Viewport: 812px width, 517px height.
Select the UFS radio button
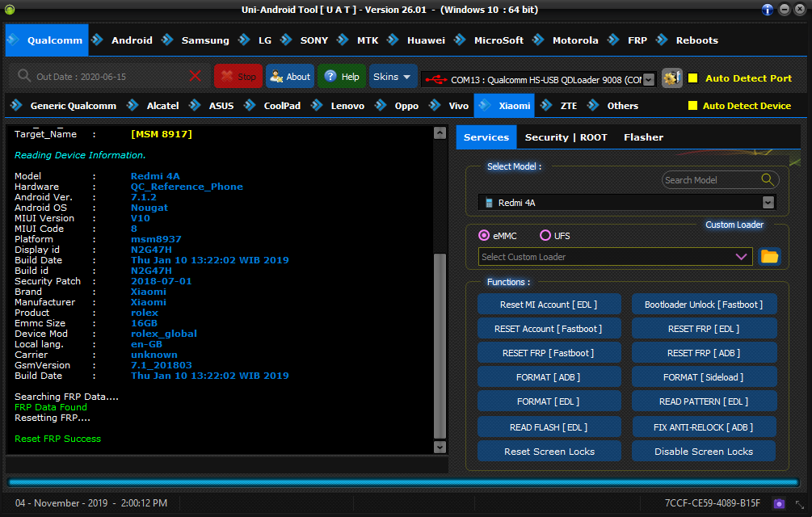[545, 236]
